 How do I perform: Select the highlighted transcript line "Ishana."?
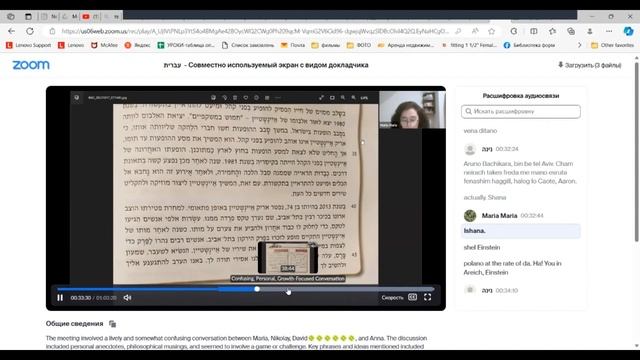(521, 231)
